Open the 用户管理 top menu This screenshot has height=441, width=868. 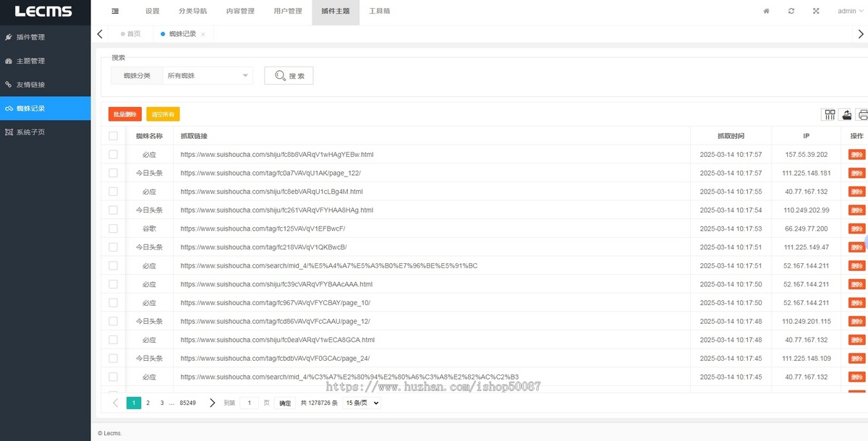[x=288, y=11]
